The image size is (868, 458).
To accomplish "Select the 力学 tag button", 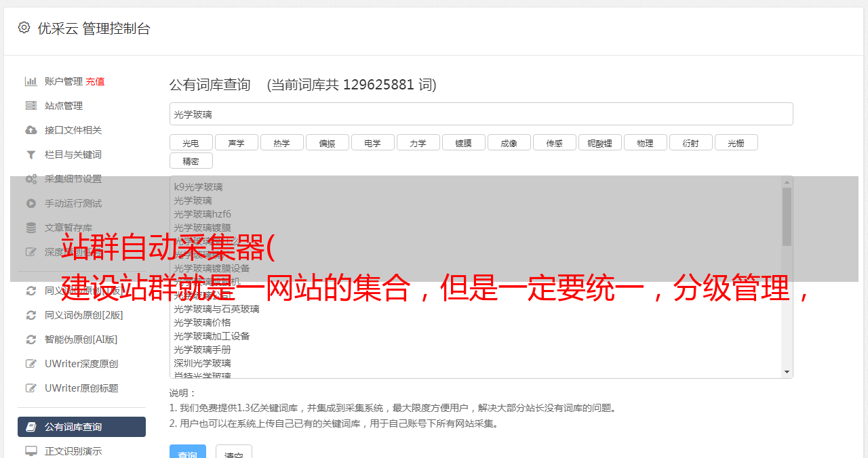I will [x=418, y=142].
